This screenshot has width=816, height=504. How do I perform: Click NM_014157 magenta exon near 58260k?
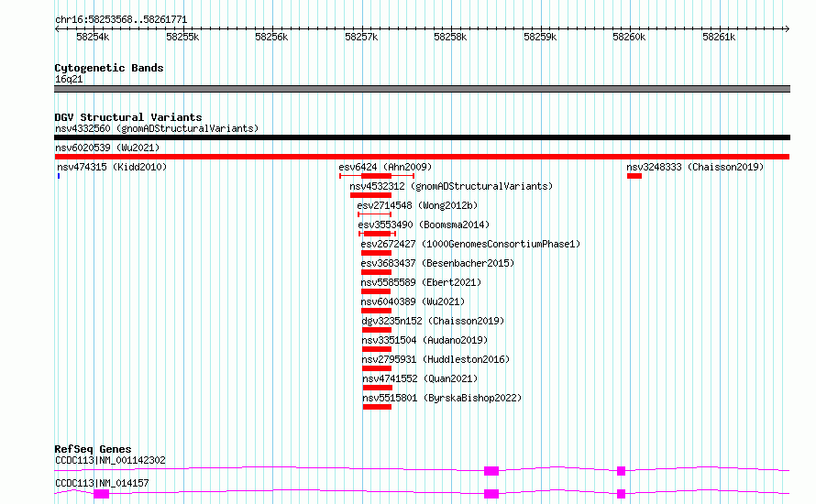pos(621,494)
